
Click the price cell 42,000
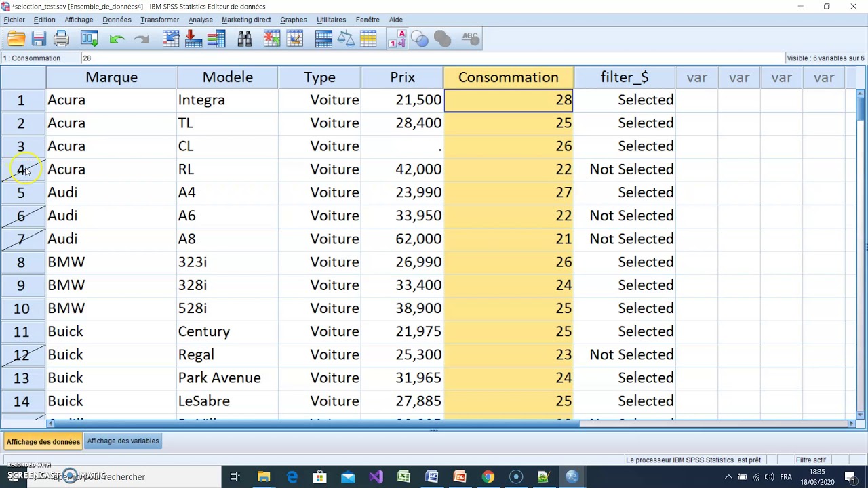click(x=402, y=169)
